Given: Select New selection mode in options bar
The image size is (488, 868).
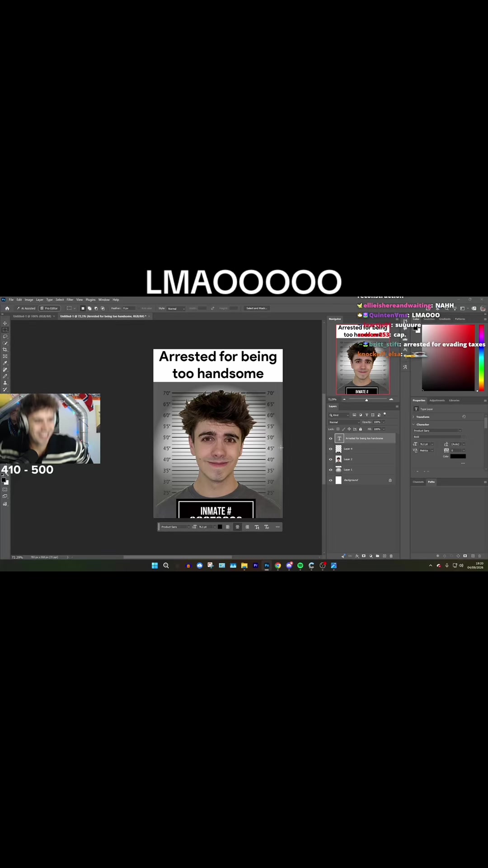Looking at the screenshot, I should (x=83, y=308).
